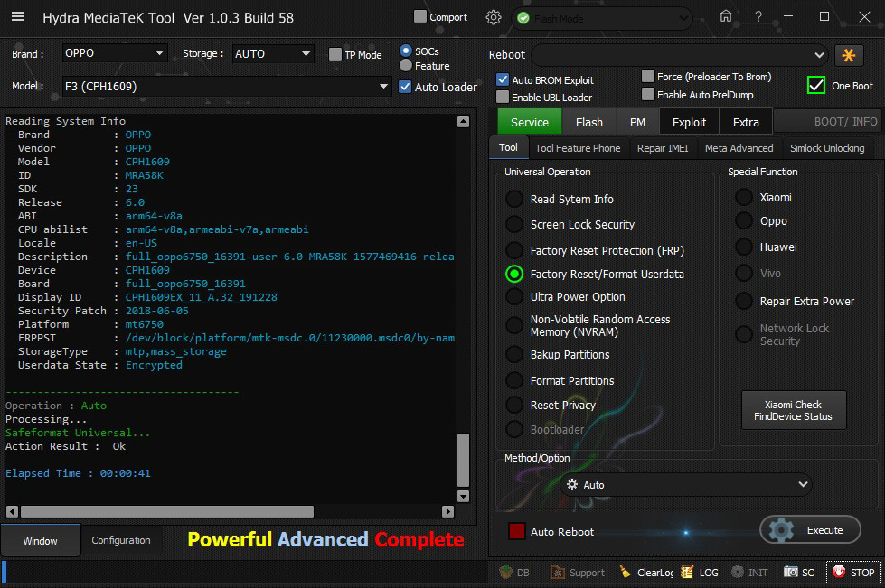The image size is (885, 588).
Task: Click the home icon in title bar
Action: [x=725, y=17]
